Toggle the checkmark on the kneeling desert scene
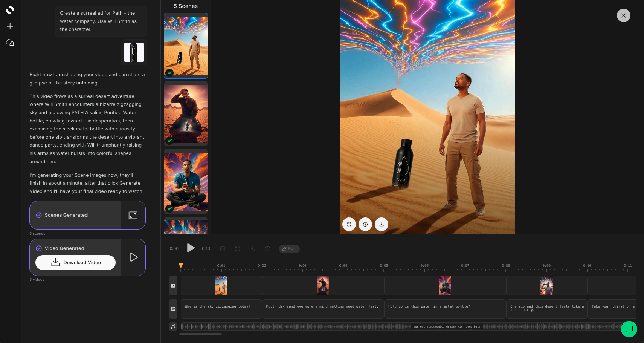The width and height of the screenshot is (644, 343). 169,141
